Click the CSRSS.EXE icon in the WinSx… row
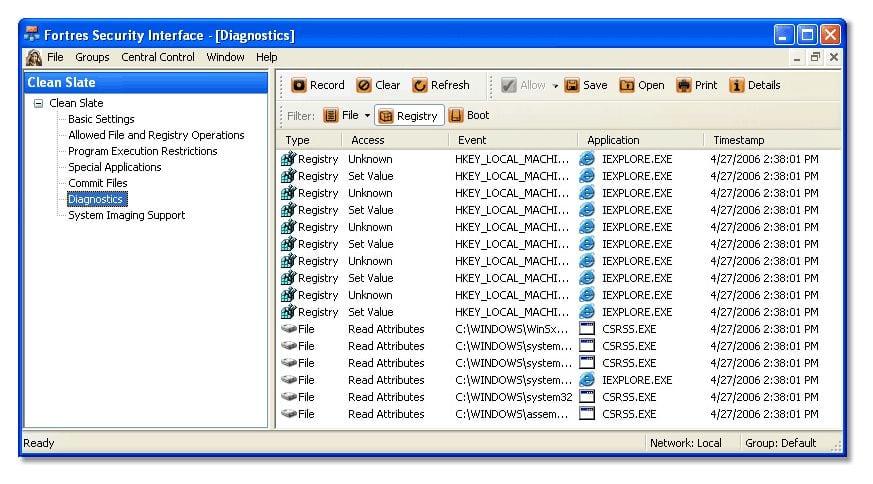The height and width of the screenshot is (484, 873). click(x=587, y=329)
